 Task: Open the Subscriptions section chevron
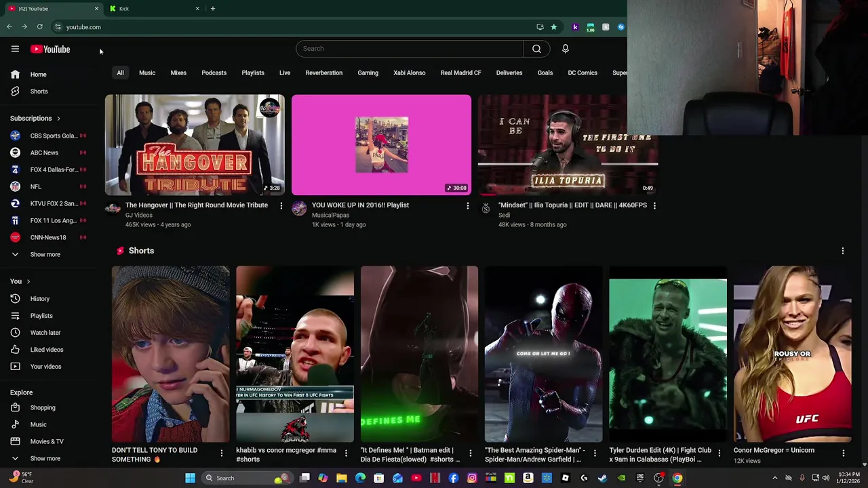[58, 119]
